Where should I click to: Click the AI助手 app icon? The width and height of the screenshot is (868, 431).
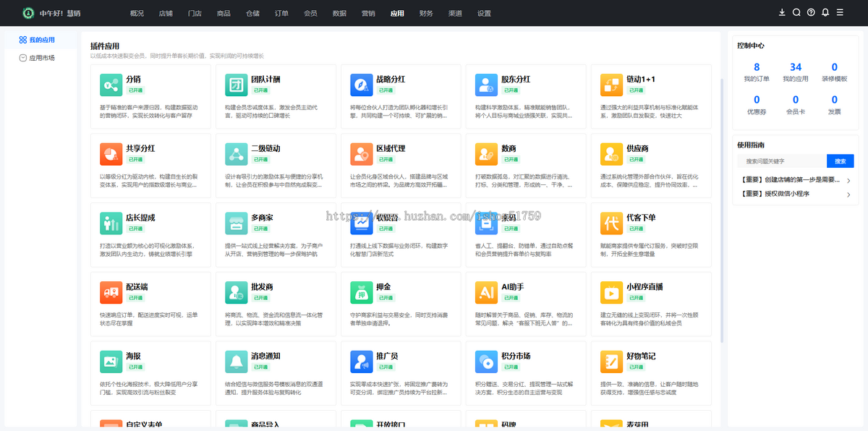pos(486,293)
